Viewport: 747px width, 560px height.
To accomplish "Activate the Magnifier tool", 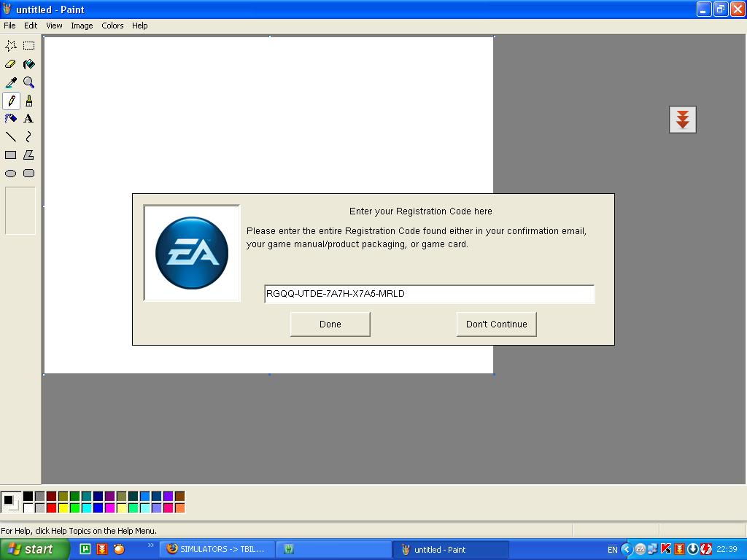I will click(29, 82).
